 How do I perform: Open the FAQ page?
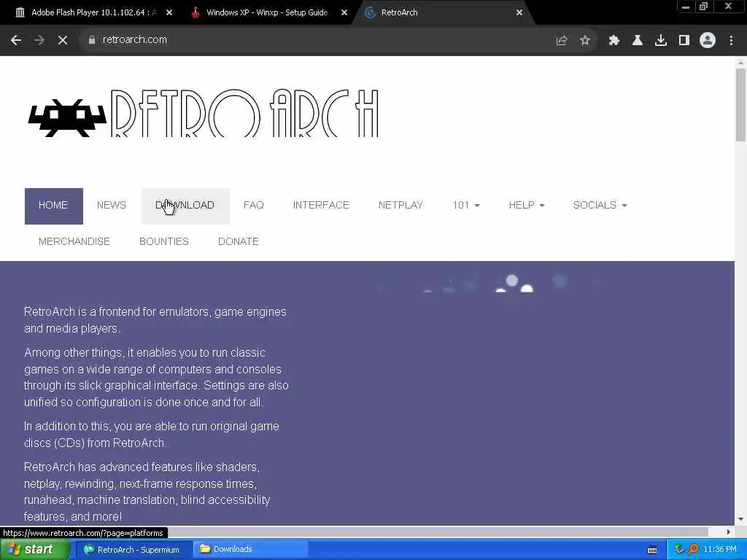(253, 205)
